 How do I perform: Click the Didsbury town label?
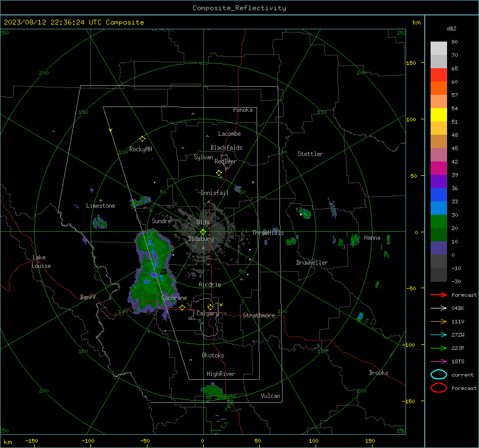tap(201, 239)
